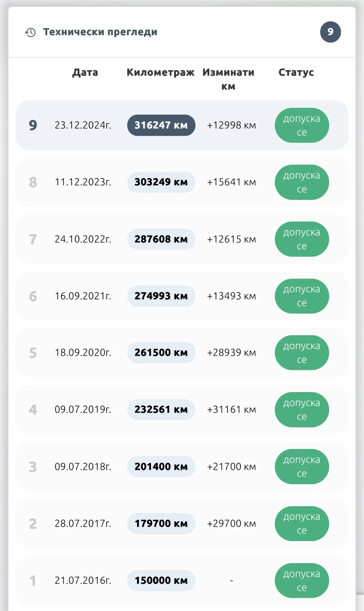Click the 303249 км mileage badge
Screen dimensions: 364x611
point(161,182)
